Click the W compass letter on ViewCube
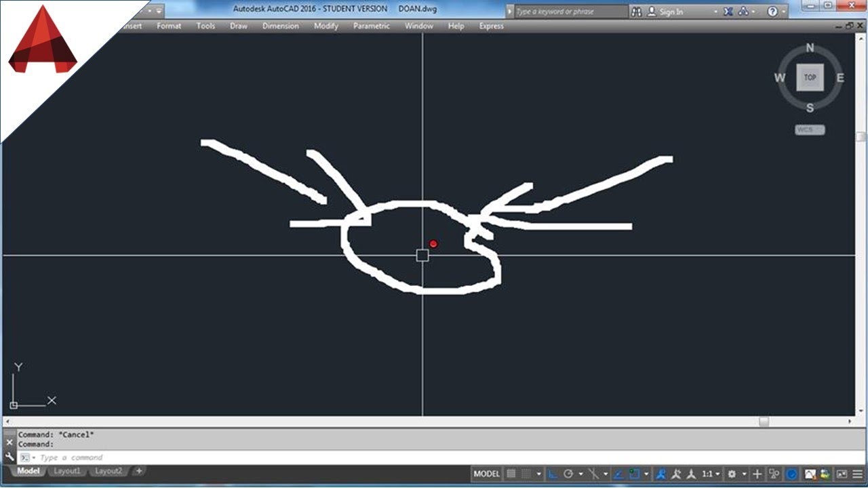868x488 pixels. click(780, 77)
